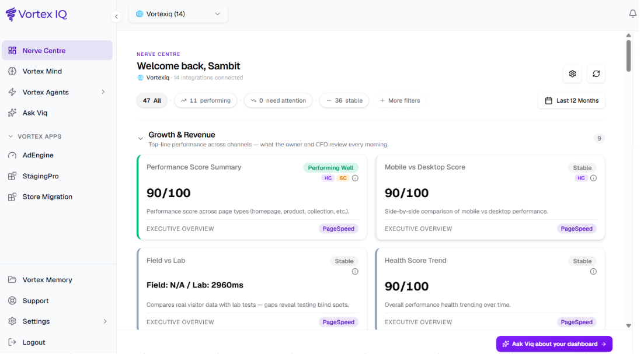Click the Welcome back, Sambit heading
The height and width of the screenshot is (354, 644).
[188, 66]
